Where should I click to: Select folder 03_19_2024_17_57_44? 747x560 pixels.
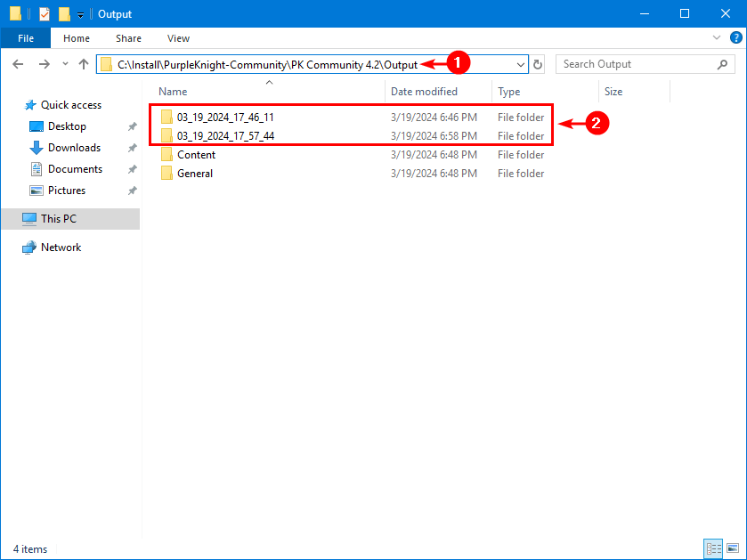(225, 136)
